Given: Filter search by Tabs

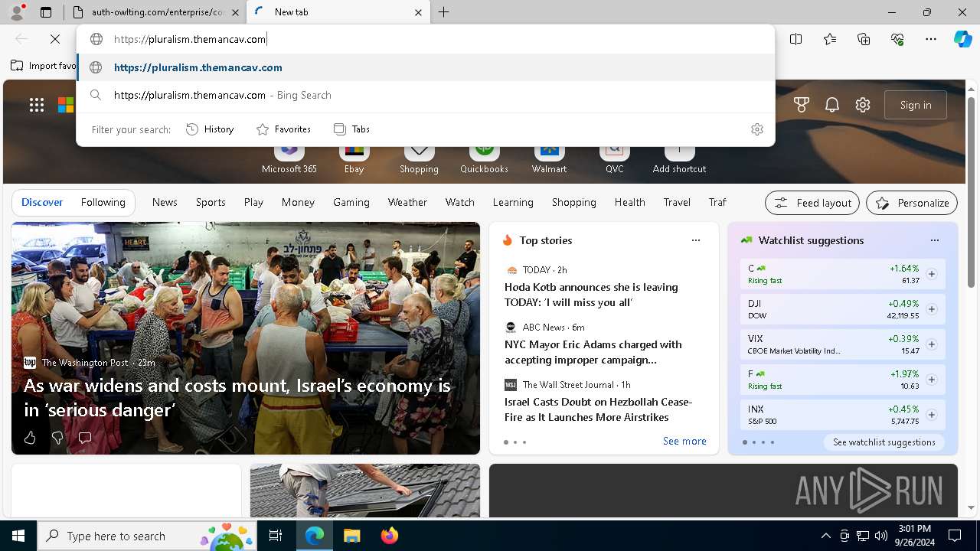Looking at the screenshot, I should (352, 129).
